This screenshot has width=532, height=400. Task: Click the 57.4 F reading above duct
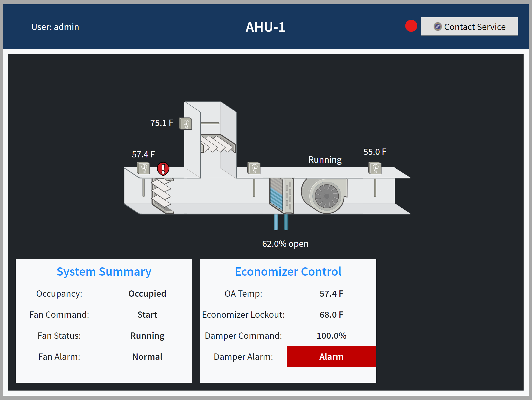pyautogui.click(x=143, y=154)
